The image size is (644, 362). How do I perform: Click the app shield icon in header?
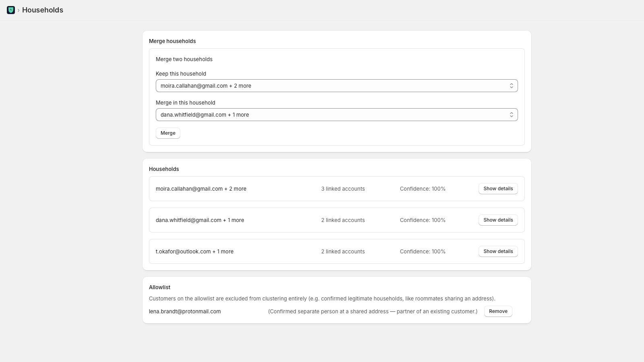[11, 10]
